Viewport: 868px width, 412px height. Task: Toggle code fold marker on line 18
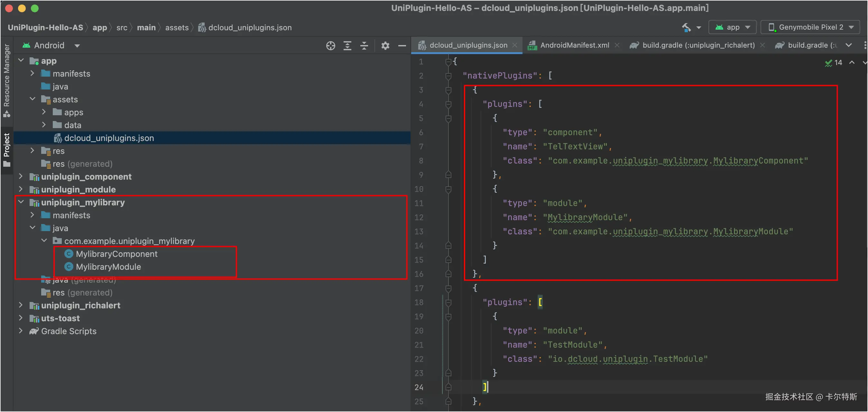[448, 303]
